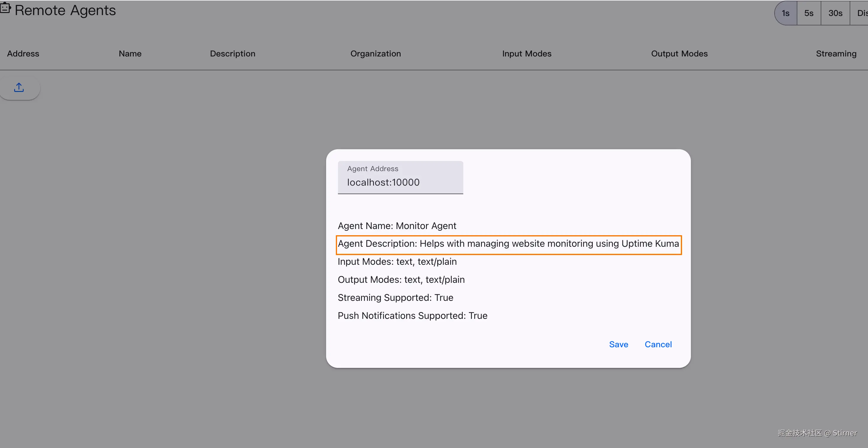The height and width of the screenshot is (448, 868).
Task: Cancel the add agent dialog
Action: (x=658, y=344)
